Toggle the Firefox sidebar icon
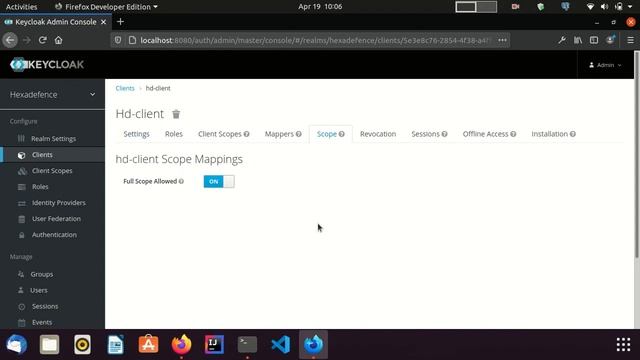640x360 pixels. point(594,40)
